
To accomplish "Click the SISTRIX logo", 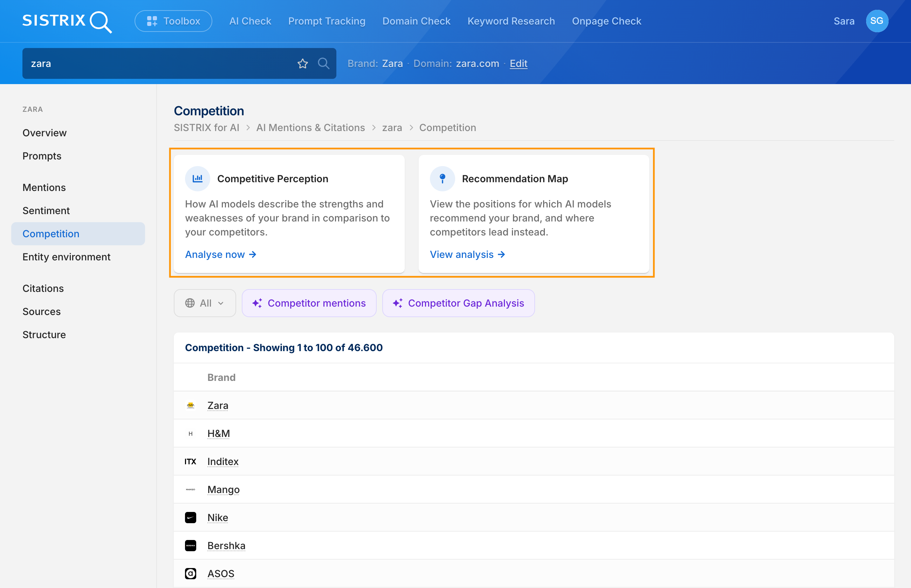I will tap(67, 21).
